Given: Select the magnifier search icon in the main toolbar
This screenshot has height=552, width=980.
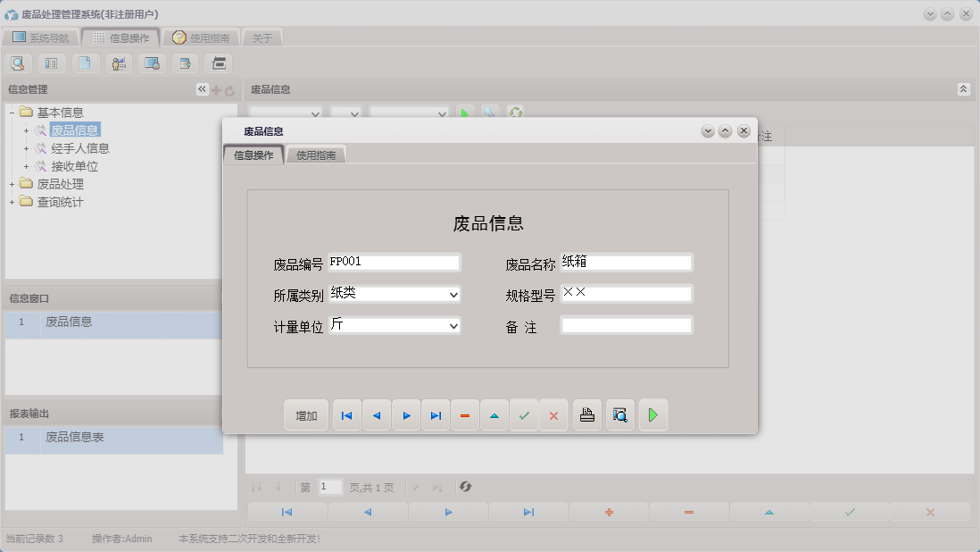Looking at the screenshot, I should point(18,63).
